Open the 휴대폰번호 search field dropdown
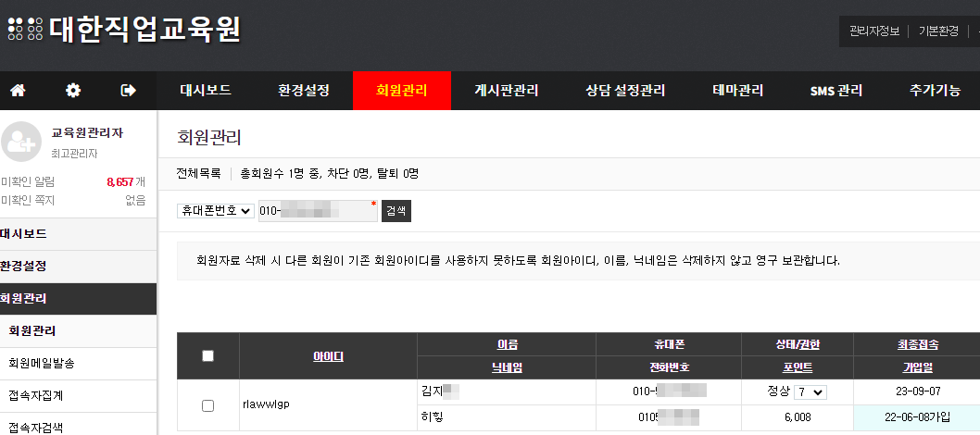Screen dimensions: 980x435 (216, 211)
